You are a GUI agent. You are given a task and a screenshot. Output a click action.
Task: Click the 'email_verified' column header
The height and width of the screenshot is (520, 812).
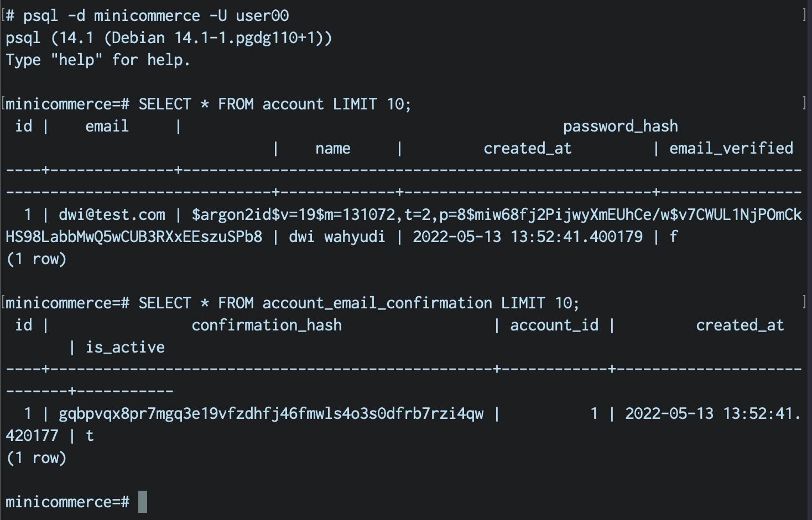(731, 148)
